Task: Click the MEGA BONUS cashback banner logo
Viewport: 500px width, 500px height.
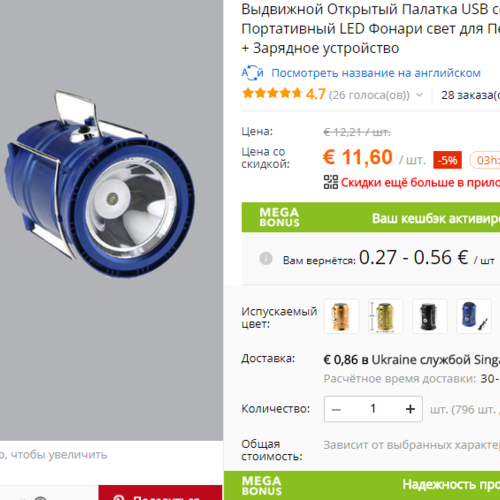Action: [279, 217]
